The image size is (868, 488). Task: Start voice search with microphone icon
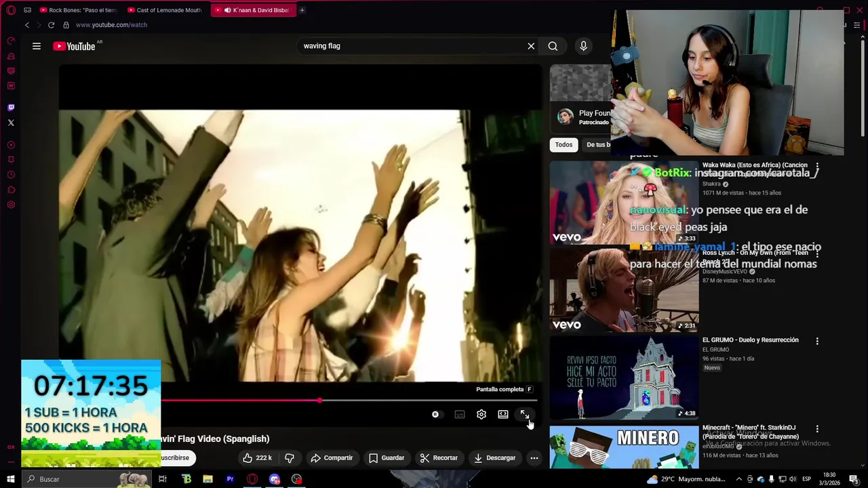(583, 46)
